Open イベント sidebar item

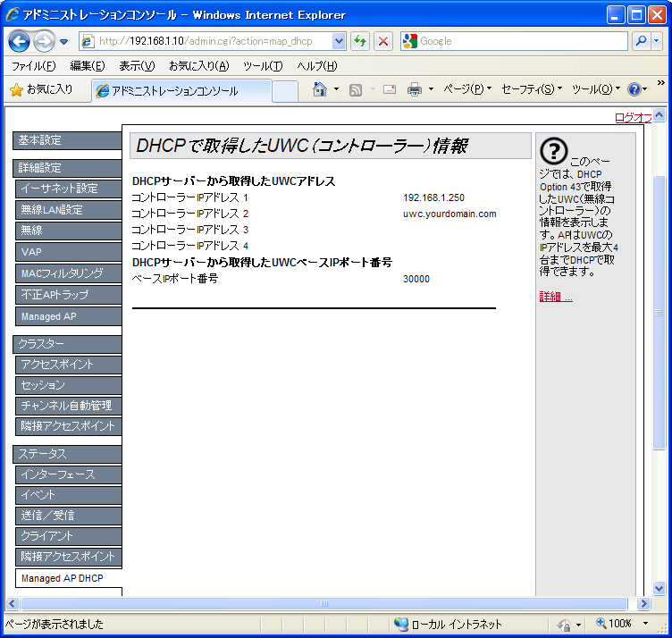point(69,495)
